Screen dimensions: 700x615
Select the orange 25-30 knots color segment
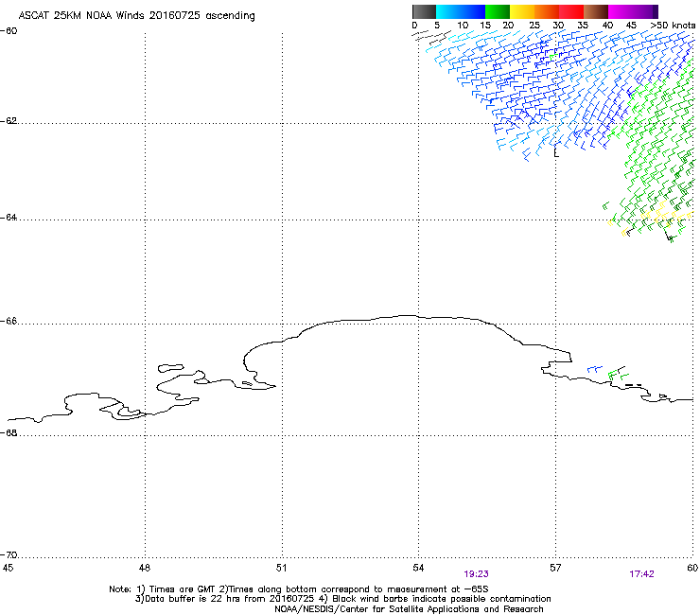[547, 11]
